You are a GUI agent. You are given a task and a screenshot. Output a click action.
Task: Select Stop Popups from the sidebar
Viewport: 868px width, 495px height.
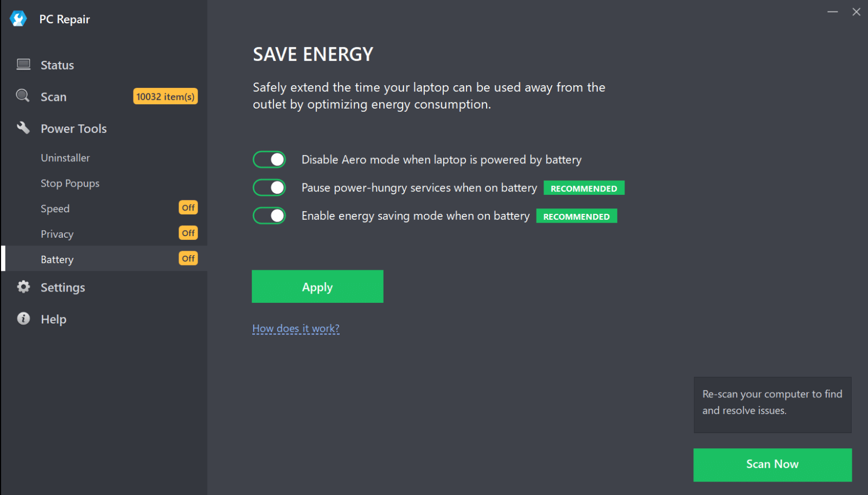click(x=69, y=183)
